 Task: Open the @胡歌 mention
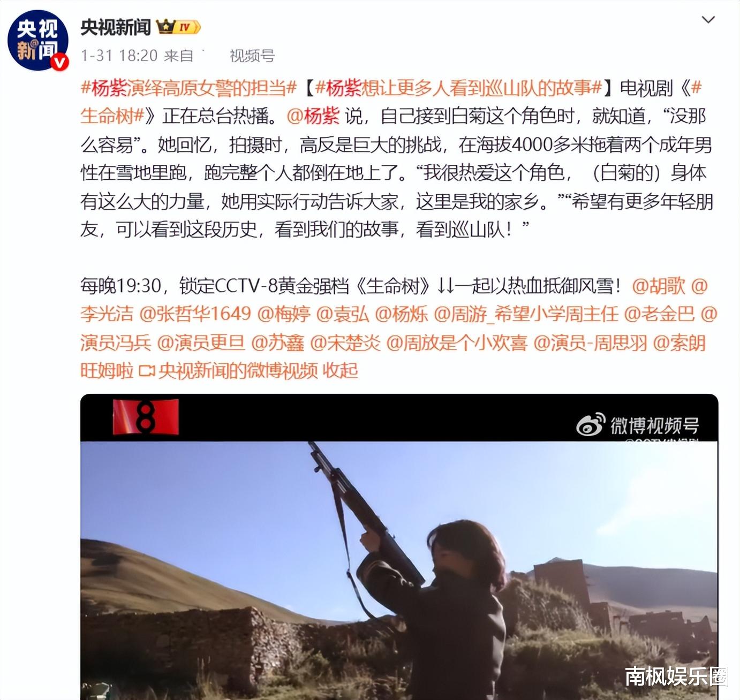659,286
